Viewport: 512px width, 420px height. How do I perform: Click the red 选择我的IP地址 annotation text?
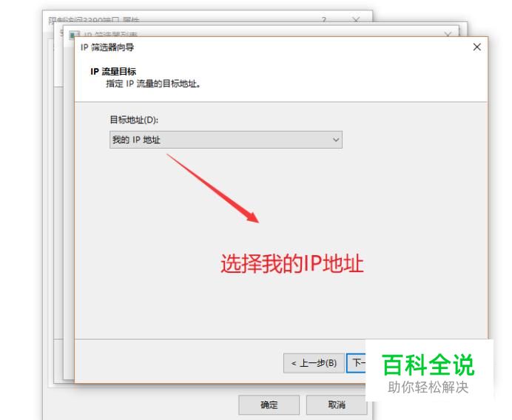292,264
